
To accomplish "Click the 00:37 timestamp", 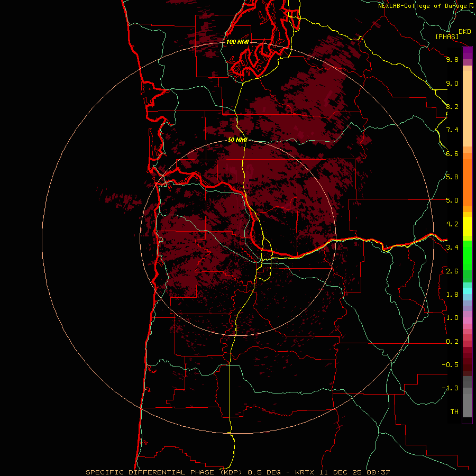I will tap(378, 472).
